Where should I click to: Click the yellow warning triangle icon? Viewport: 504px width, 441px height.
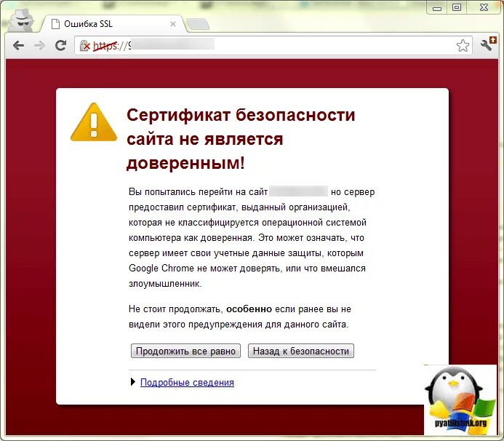coord(94,122)
